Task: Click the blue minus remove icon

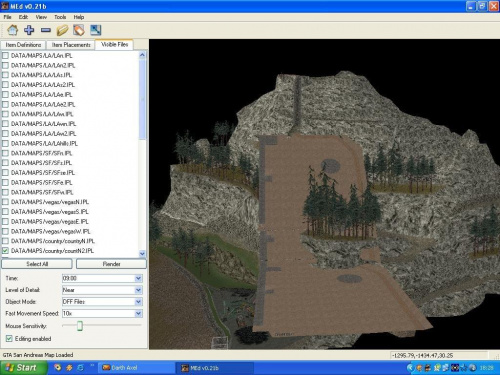Action: click(46, 30)
